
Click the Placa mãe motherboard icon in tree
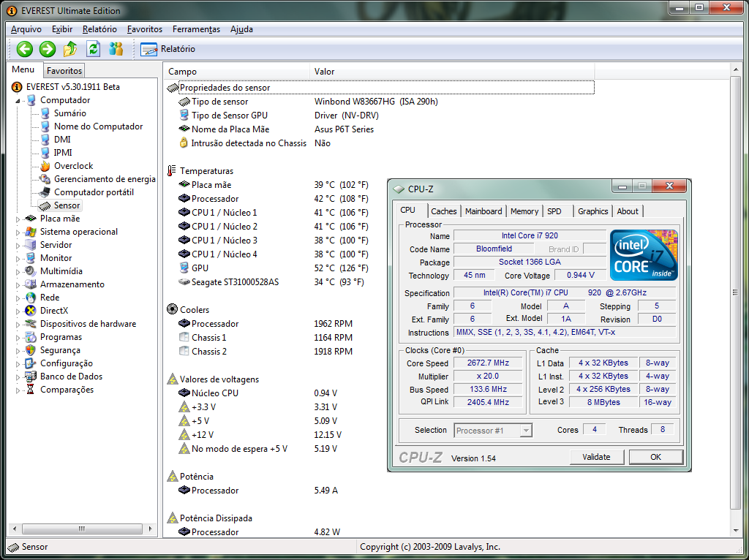click(x=31, y=219)
